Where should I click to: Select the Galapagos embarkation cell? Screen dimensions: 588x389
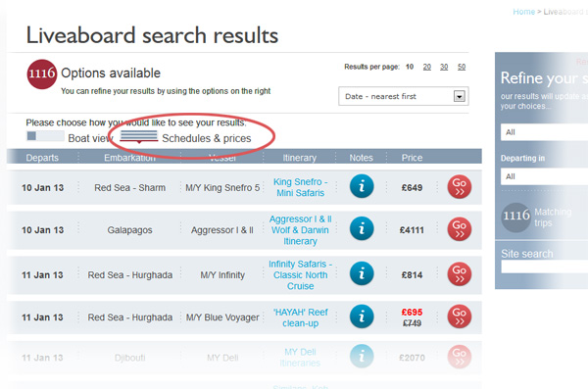point(129,230)
